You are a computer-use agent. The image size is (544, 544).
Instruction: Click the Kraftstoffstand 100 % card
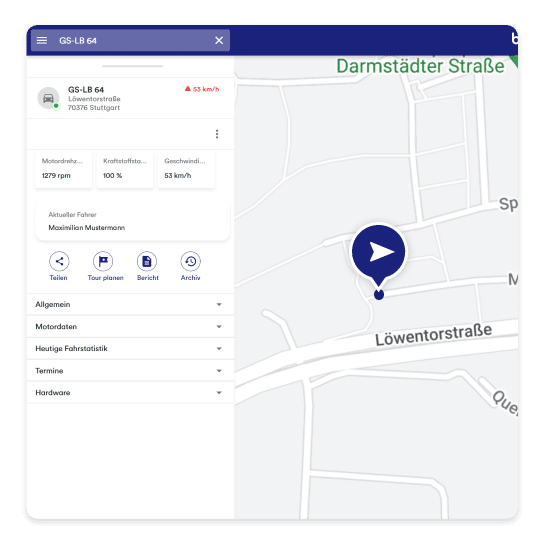pos(125,169)
